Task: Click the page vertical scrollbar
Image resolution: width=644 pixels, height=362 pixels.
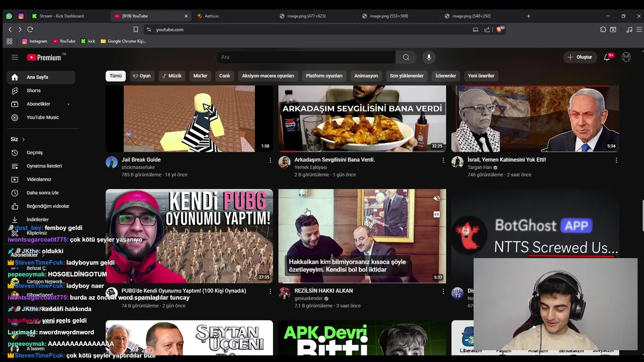Action: (x=642, y=216)
